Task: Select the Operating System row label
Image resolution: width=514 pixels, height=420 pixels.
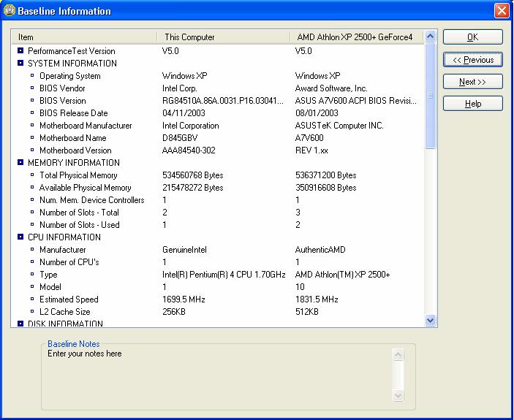Action: point(69,76)
